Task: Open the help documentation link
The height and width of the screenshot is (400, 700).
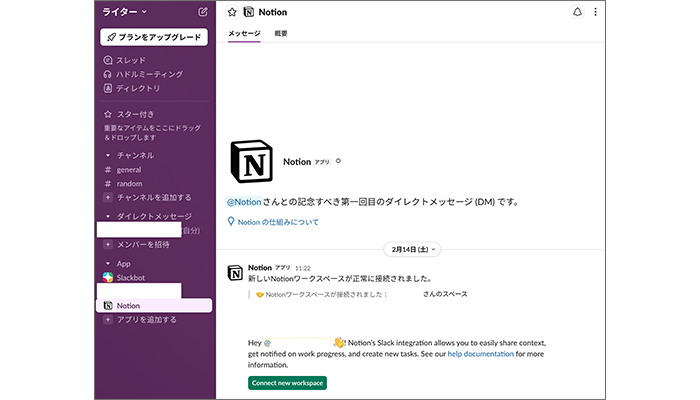Action: (x=481, y=354)
